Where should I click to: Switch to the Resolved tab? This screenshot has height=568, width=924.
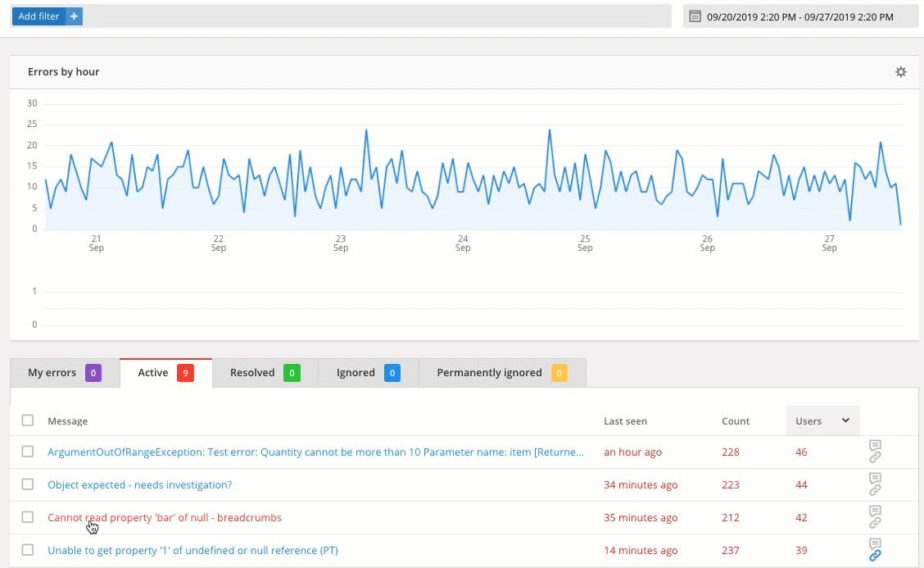tap(265, 373)
